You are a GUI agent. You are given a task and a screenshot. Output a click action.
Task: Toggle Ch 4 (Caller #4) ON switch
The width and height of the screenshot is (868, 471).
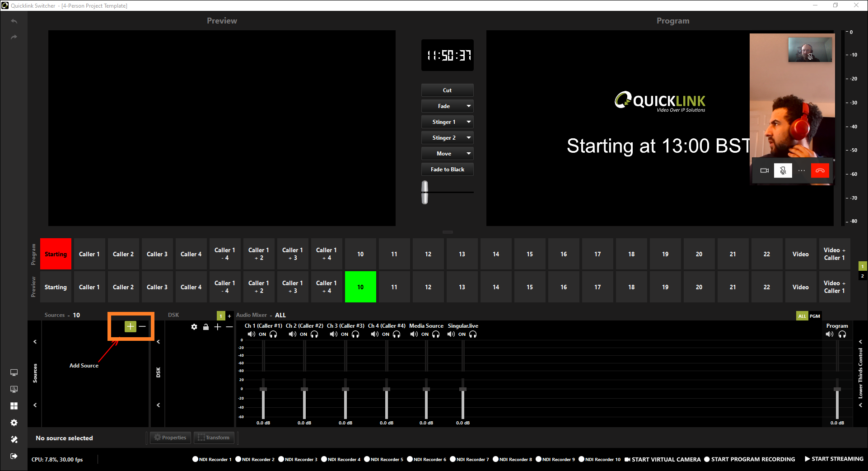click(386, 334)
